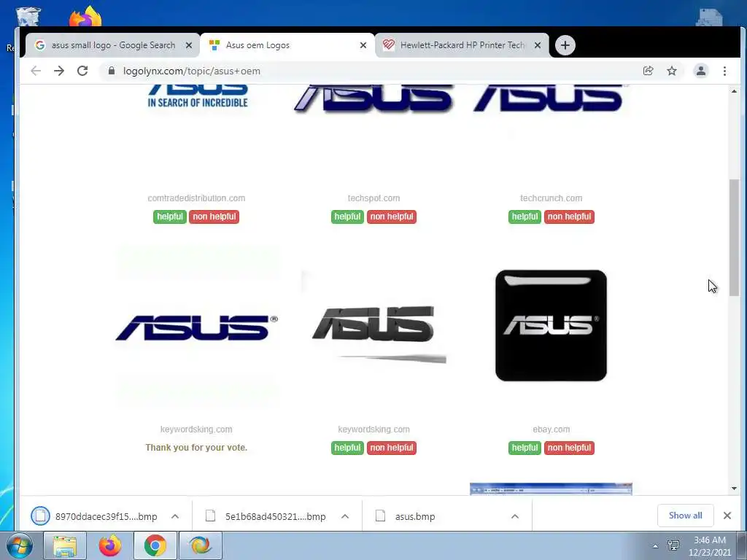Click the network icon in system tray
The image size is (747, 560).
pyautogui.click(x=673, y=545)
